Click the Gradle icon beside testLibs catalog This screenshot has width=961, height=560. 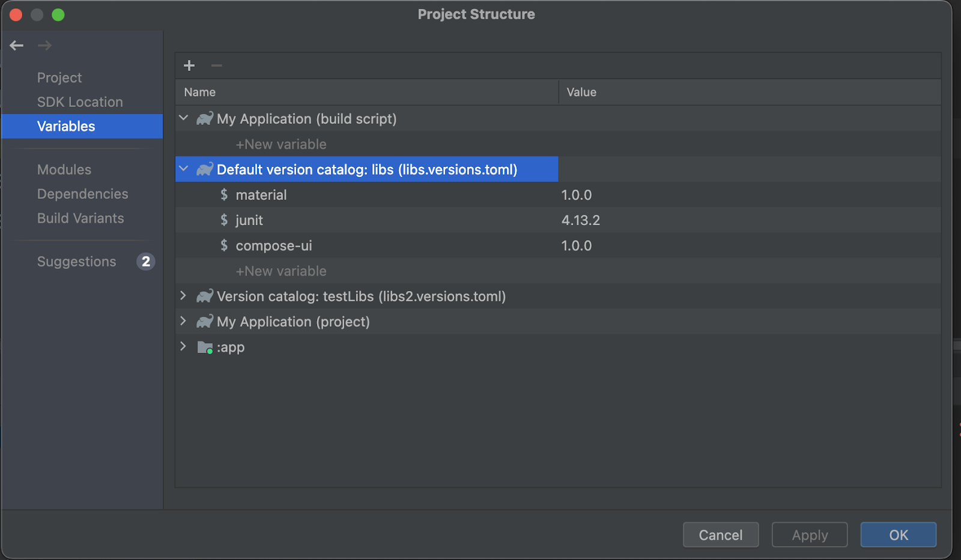pos(204,296)
